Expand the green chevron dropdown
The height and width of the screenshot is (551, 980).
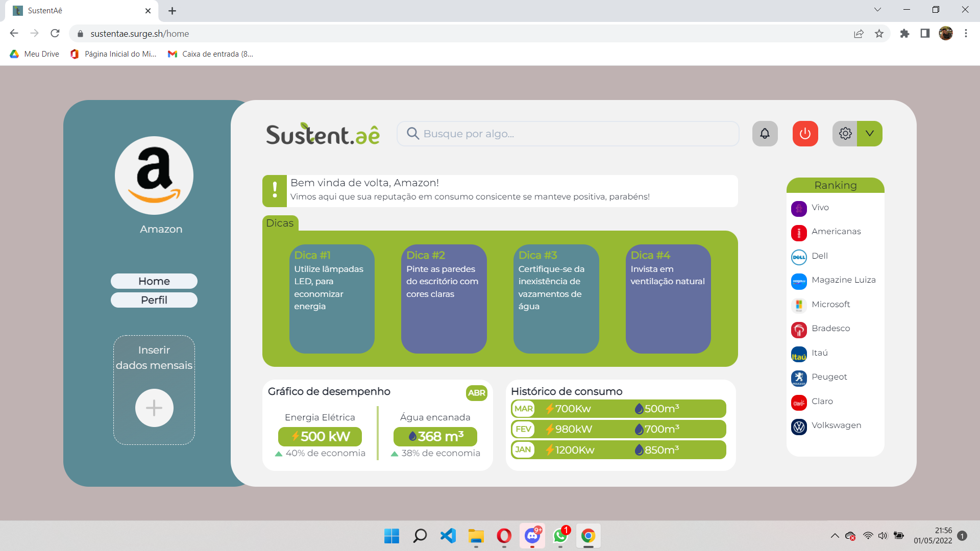pyautogui.click(x=870, y=134)
